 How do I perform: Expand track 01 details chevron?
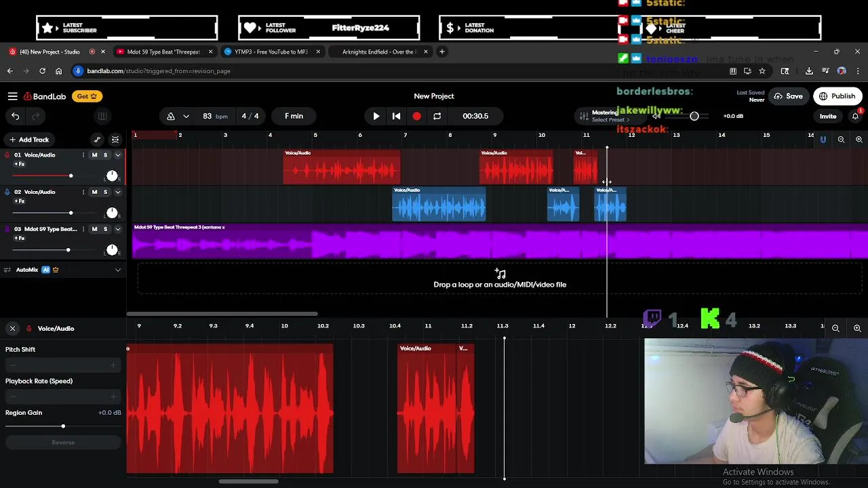117,155
